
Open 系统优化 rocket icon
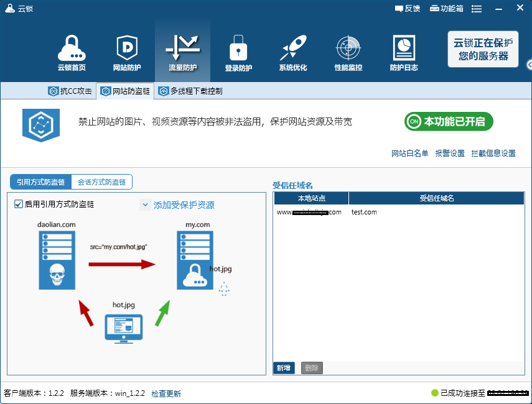coord(293,53)
